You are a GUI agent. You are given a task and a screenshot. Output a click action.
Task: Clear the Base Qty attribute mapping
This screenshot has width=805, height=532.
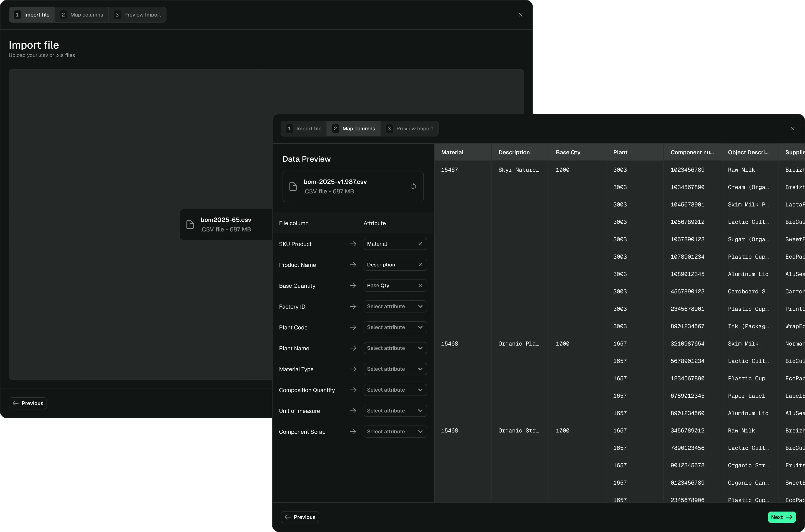point(420,286)
